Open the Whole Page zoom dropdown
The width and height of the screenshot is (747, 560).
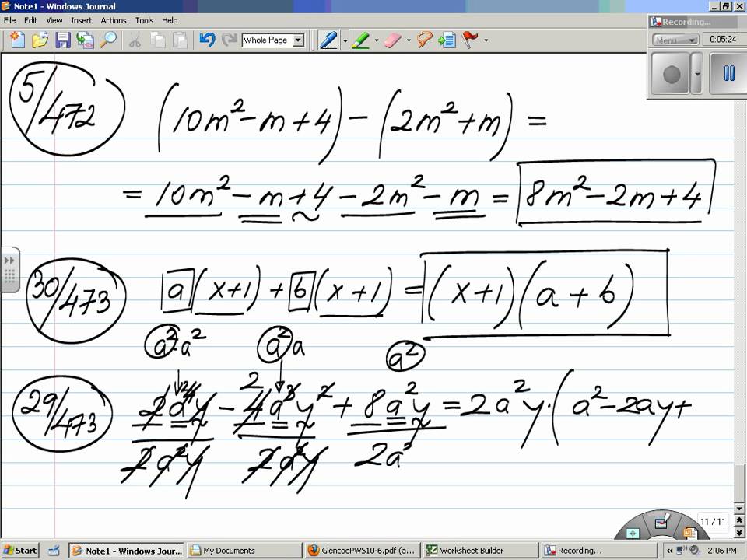point(298,40)
